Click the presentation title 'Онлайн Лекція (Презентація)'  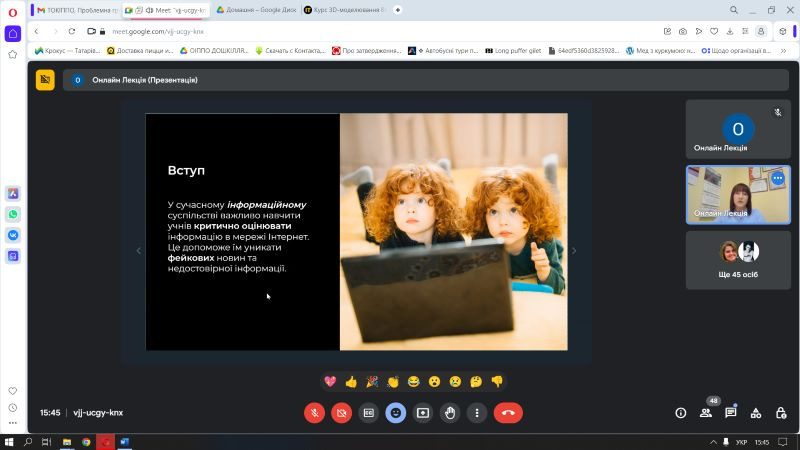click(x=144, y=80)
